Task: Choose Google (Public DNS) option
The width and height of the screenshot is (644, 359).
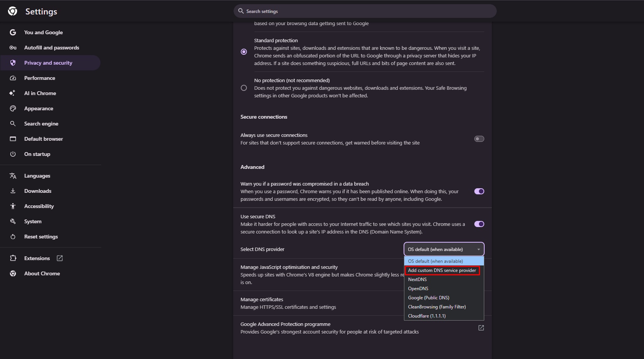Action: tap(444, 298)
